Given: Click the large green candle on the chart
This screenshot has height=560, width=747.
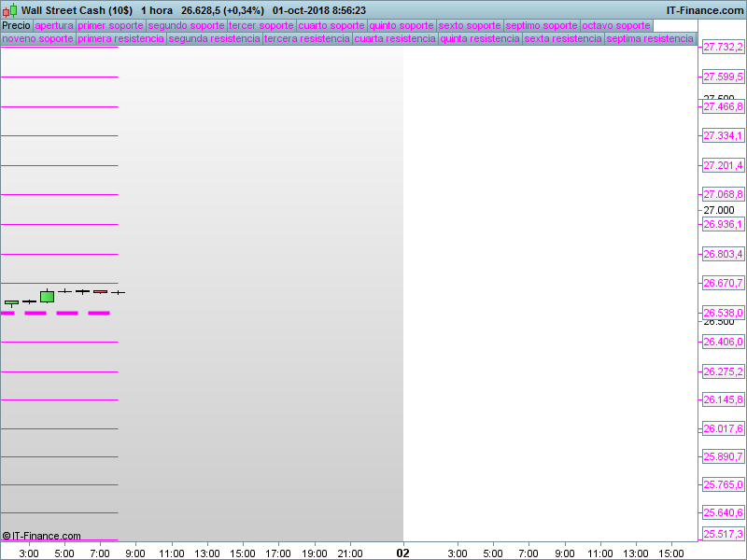Looking at the screenshot, I should pos(48,296).
